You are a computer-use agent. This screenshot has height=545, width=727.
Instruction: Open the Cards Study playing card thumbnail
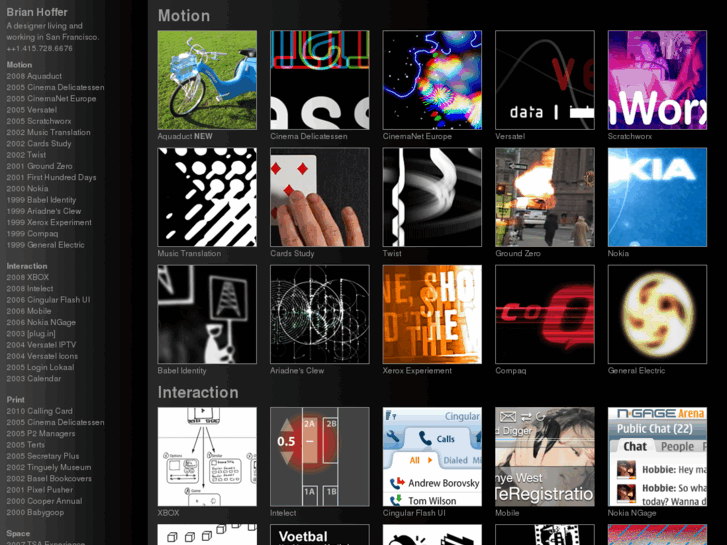[x=320, y=197]
